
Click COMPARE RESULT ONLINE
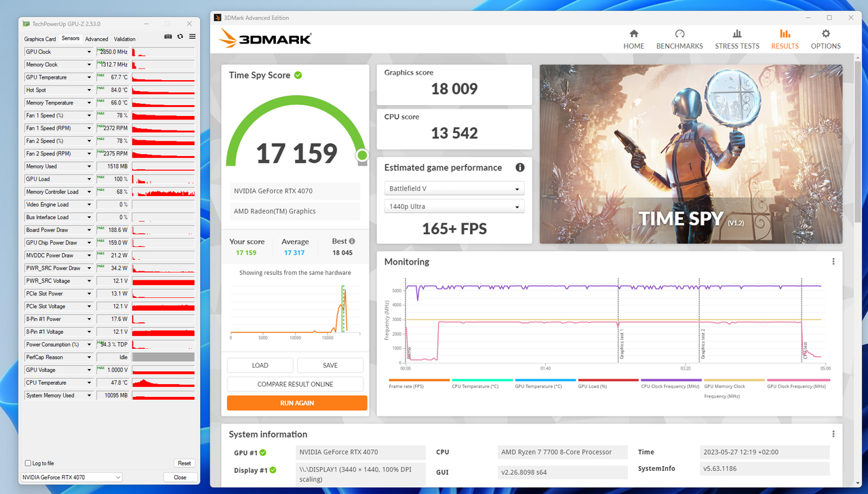(x=296, y=384)
